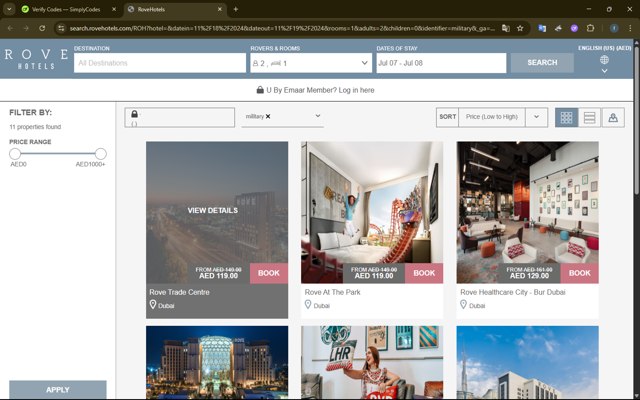Open the translate page icon
The width and height of the screenshot is (640, 400).
click(506, 28)
